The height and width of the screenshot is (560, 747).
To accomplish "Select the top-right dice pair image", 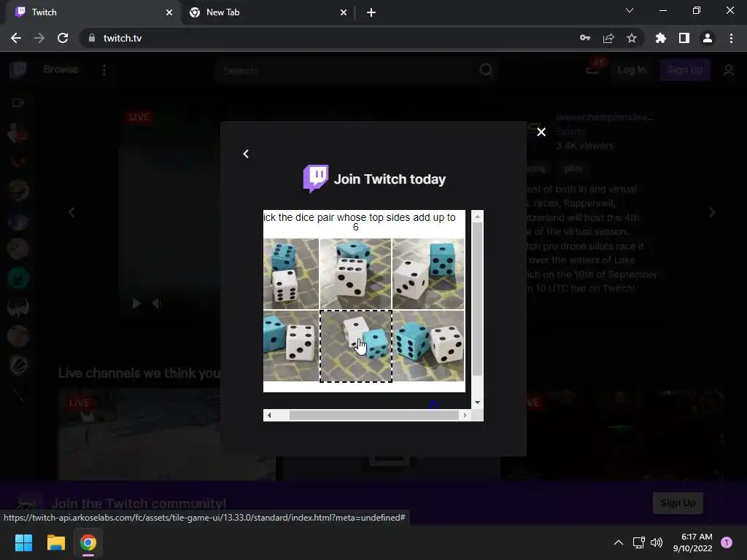I will coord(428,274).
